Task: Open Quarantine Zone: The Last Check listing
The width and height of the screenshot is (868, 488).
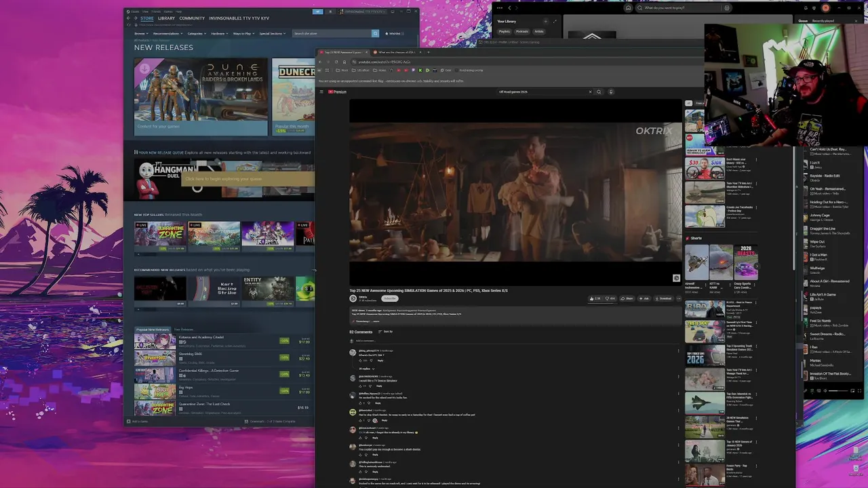Action: coord(222,407)
